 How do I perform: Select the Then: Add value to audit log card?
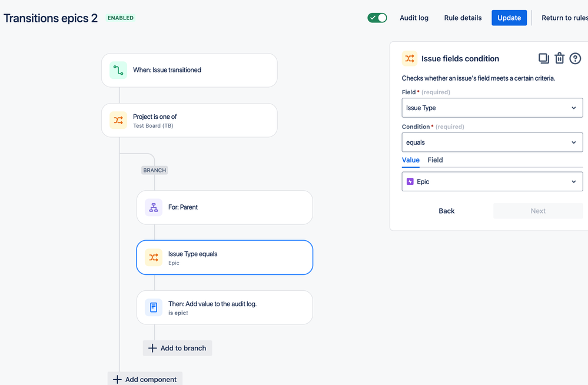[x=225, y=307]
